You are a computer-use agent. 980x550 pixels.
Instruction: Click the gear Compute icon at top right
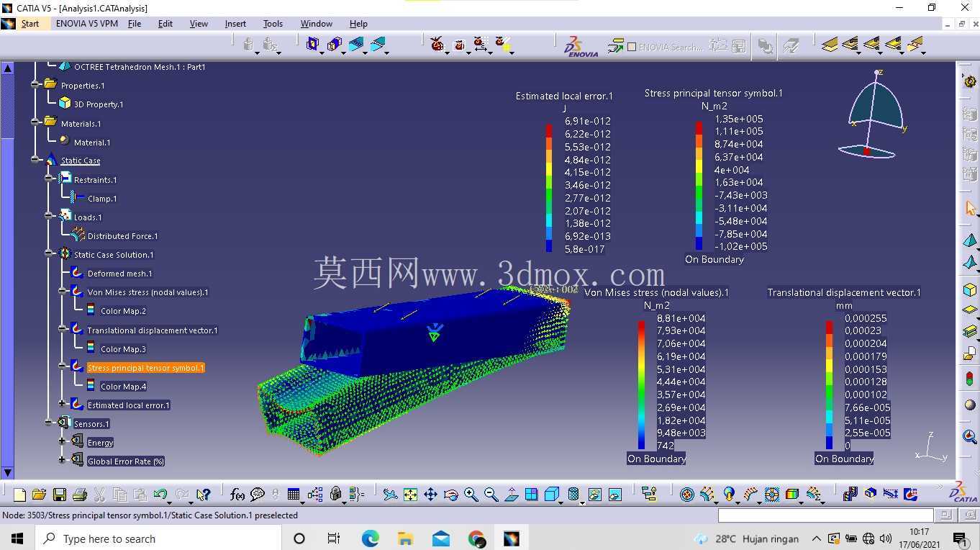pos(970,81)
